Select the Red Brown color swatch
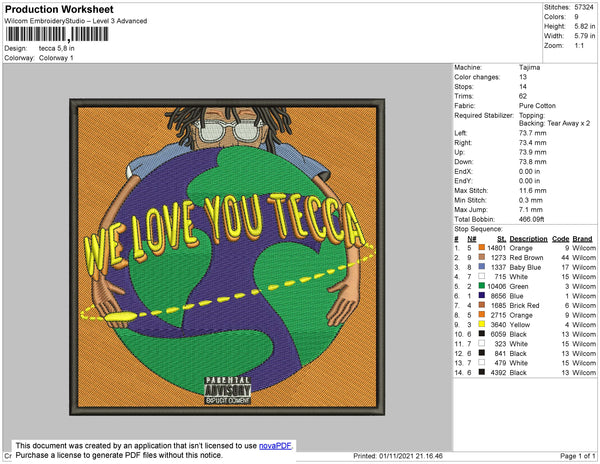Image resolution: width=600 pixels, height=464 pixels. click(x=482, y=257)
